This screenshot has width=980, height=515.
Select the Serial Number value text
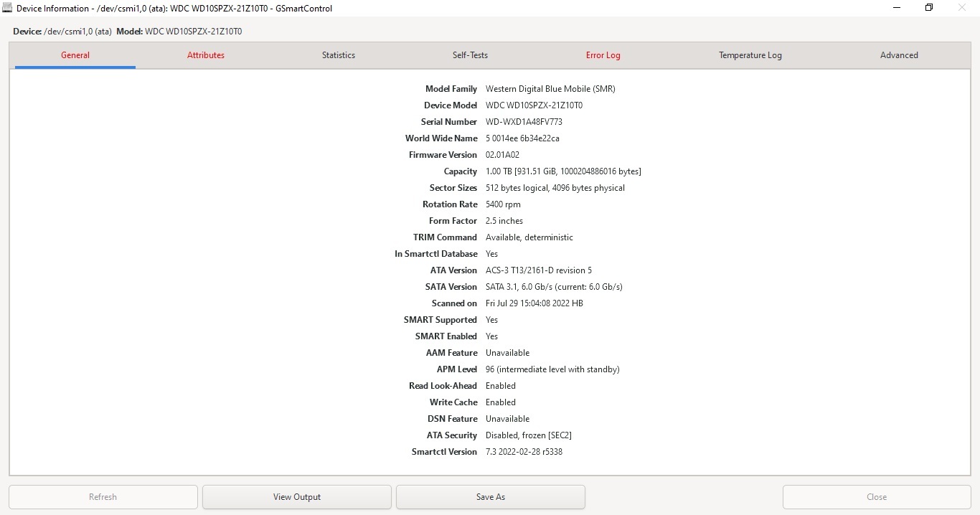pos(524,122)
